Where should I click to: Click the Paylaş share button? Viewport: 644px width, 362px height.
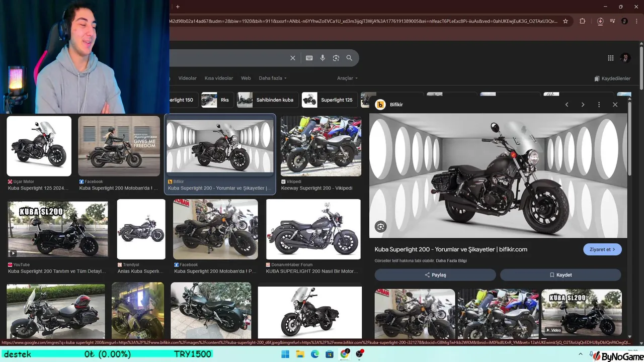[x=435, y=275]
